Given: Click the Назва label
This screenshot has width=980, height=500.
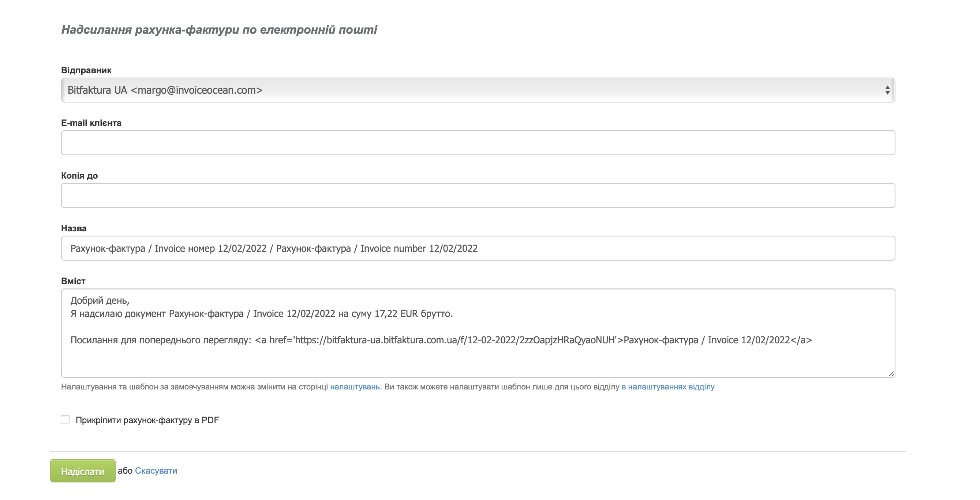Looking at the screenshot, I should coord(74,228).
